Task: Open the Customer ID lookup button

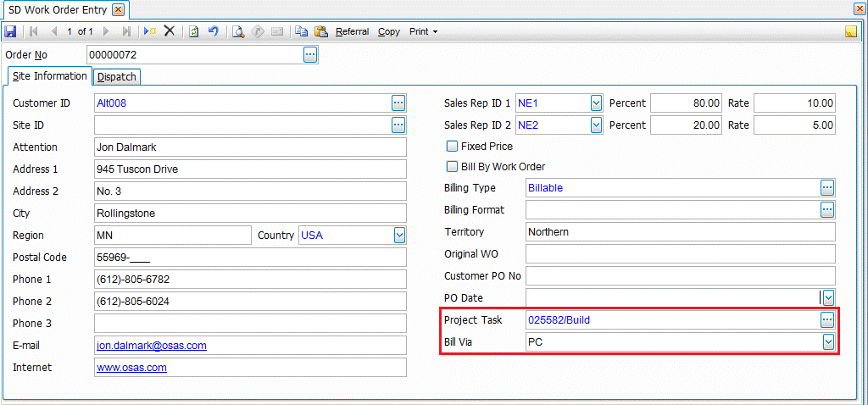Action: click(x=398, y=103)
